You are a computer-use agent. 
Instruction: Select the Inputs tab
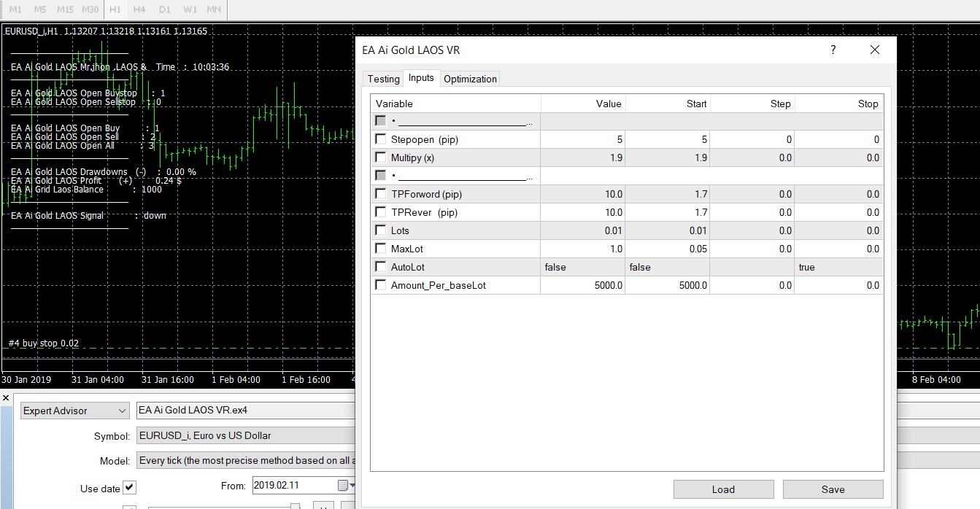click(x=421, y=78)
